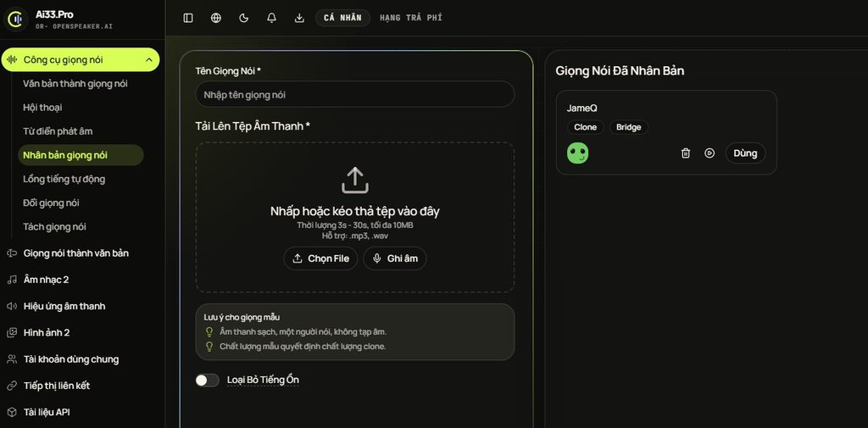
Task: Select Nhân bản giọng nói menu item
Action: 81,155
